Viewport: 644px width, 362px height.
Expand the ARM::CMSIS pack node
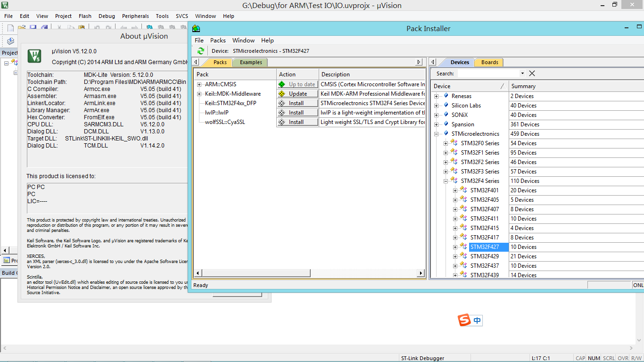[199, 84]
